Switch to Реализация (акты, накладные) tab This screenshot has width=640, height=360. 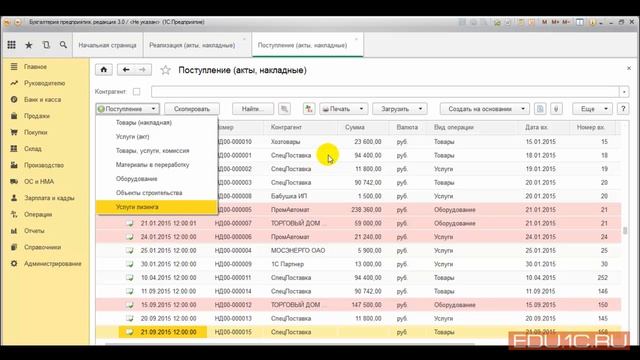[x=192, y=45]
